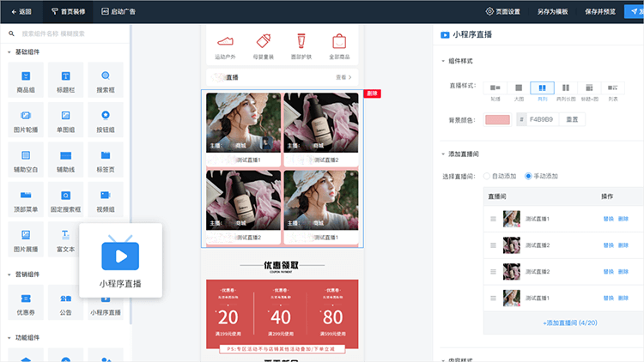Select 自动添加 radio option
Screen dimensions: 644x362
coord(489,176)
